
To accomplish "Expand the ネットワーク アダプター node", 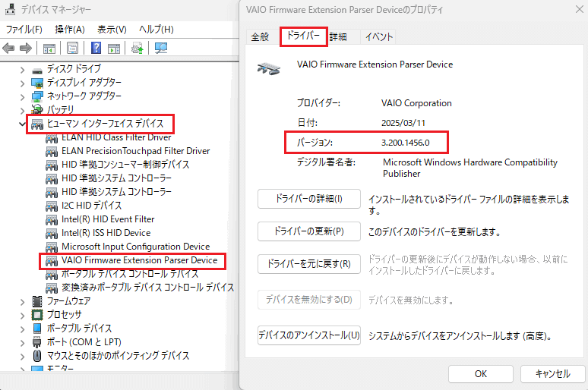I will click(22, 97).
